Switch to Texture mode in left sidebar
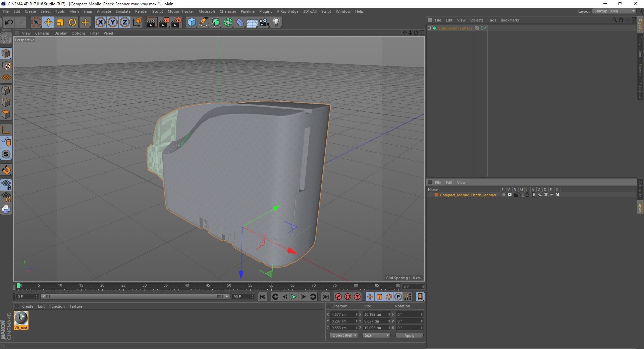Image resolution: width=644 pixels, height=349 pixels. click(x=6, y=66)
